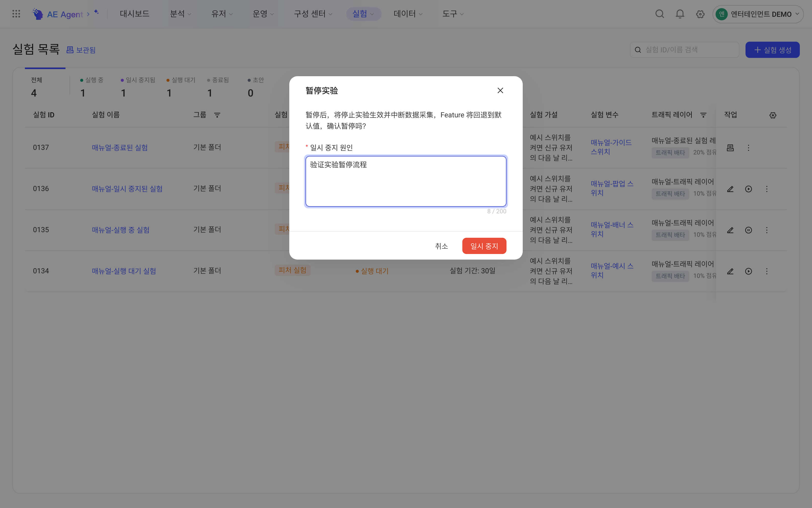Click 취소 to cancel the dialog
Screen dimensions: 812x508
pyautogui.click(x=441, y=246)
